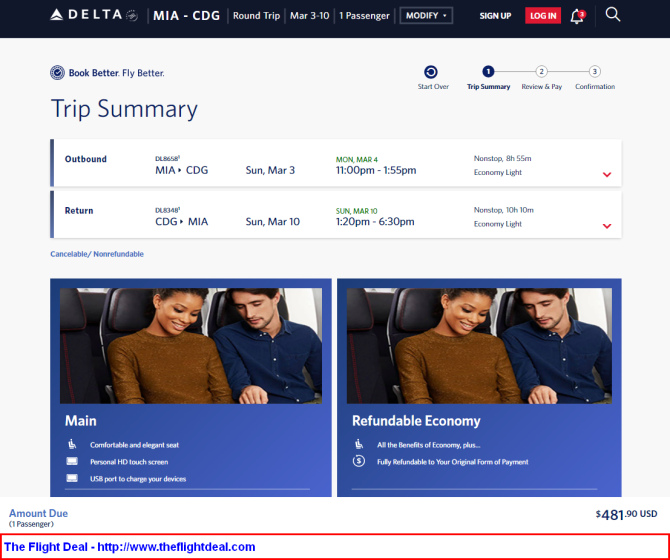Click return flight number DL8348
Viewport: 670px width, 560px height.
click(x=168, y=210)
